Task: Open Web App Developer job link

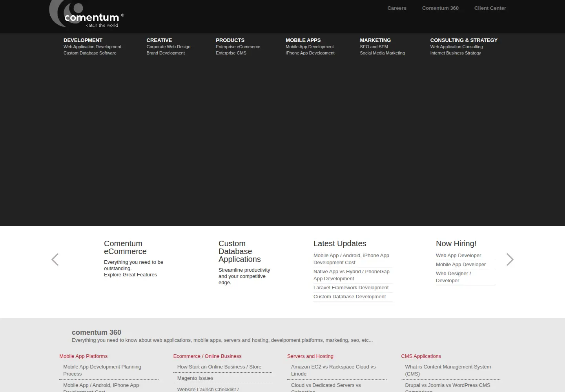Action: (x=458, y=256)
